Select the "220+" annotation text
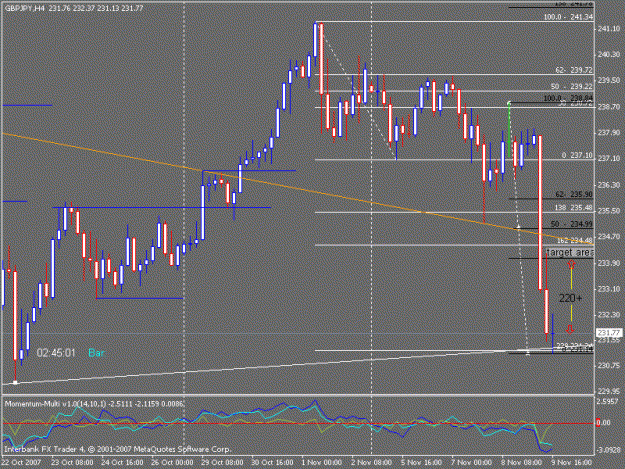This screenshot has height=469, width=625. tap(570, 298)
